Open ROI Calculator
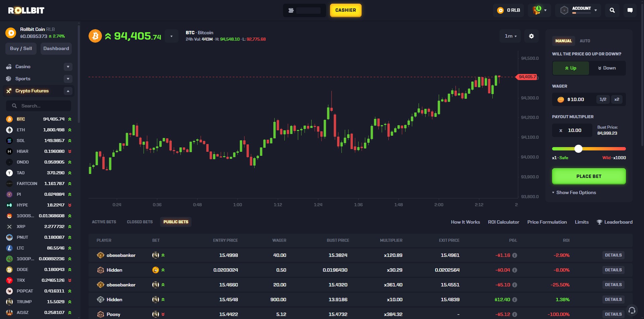Image resolution: width=644 pixels, height=319 pixels. [503, 222]
